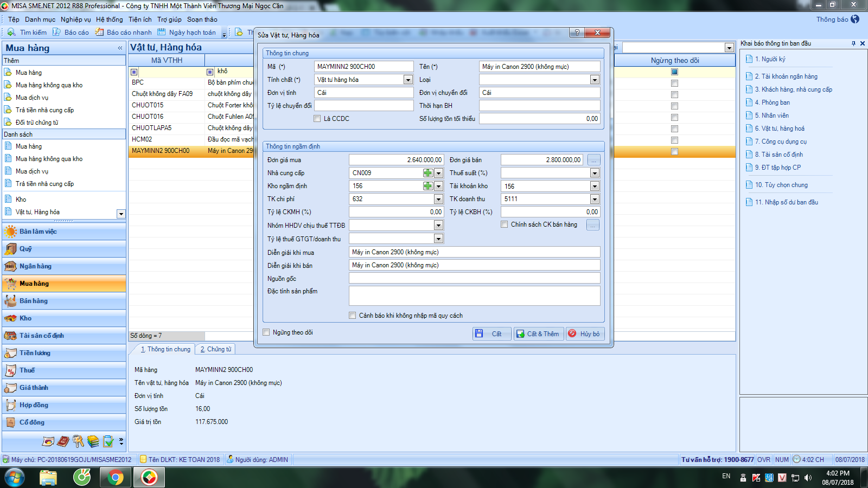Open the Tiền lương module
The height and width of the screenshot is (488, 868).
coord(64,353)
